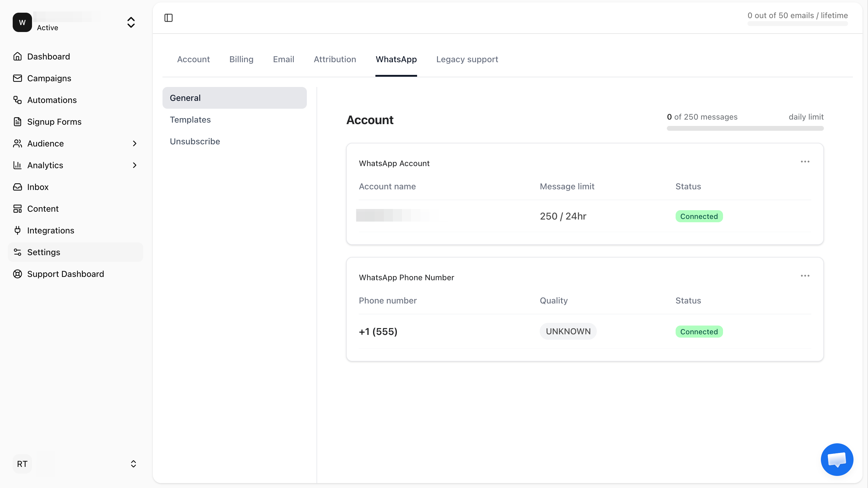Viewport: 868px width, 488px height.
Task: Click the Status header in Phone Number card
Action: (688, 300)
